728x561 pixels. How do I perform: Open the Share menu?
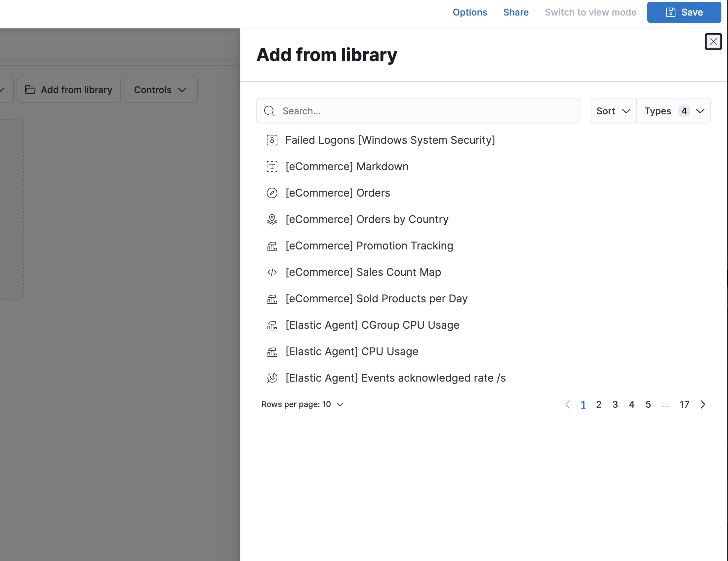(516, 12)
